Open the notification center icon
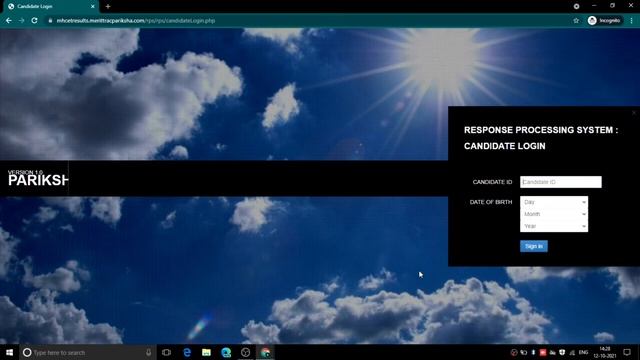Viewport: 640px width, 360px height. point(627,352)
